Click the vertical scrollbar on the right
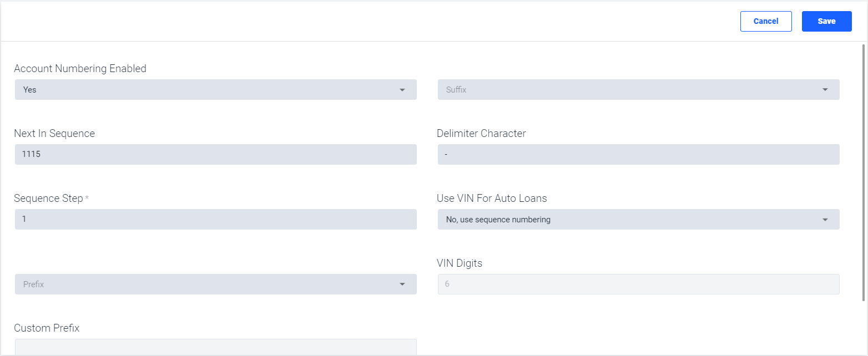Viewport: 868px width, 356px height. tap(864, 172)
